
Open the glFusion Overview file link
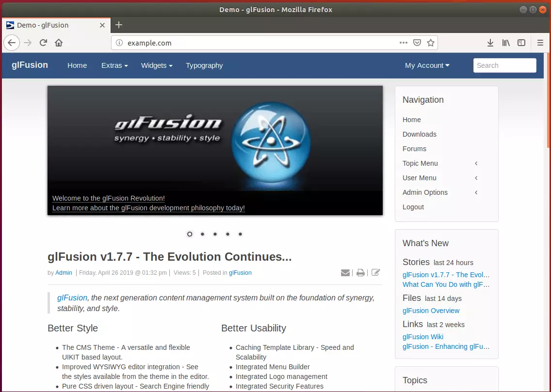(431, 311)
